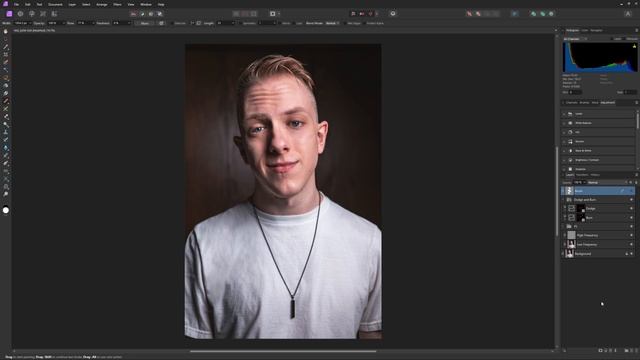Click the lock icon on Background layer
Viewport: 640px width, 360px height.
tap(627, 254)
